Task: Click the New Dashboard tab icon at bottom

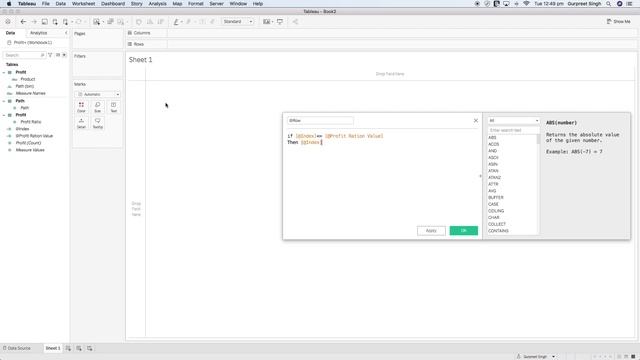Action: 79,348
